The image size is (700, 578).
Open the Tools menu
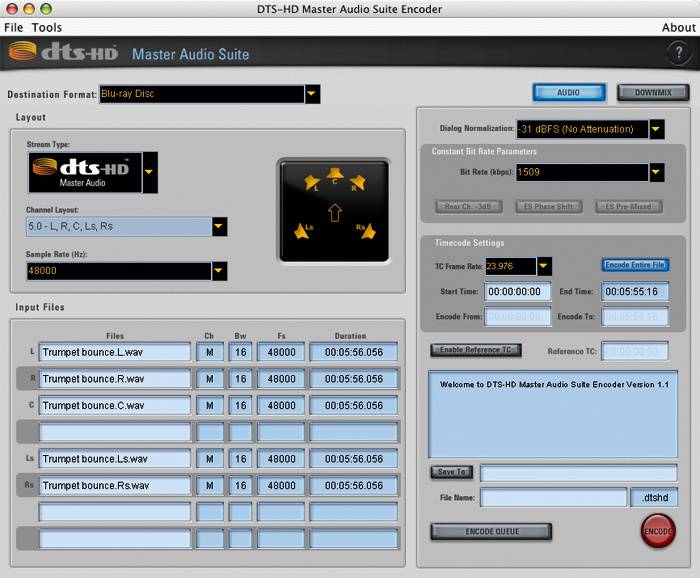(47, 28)
